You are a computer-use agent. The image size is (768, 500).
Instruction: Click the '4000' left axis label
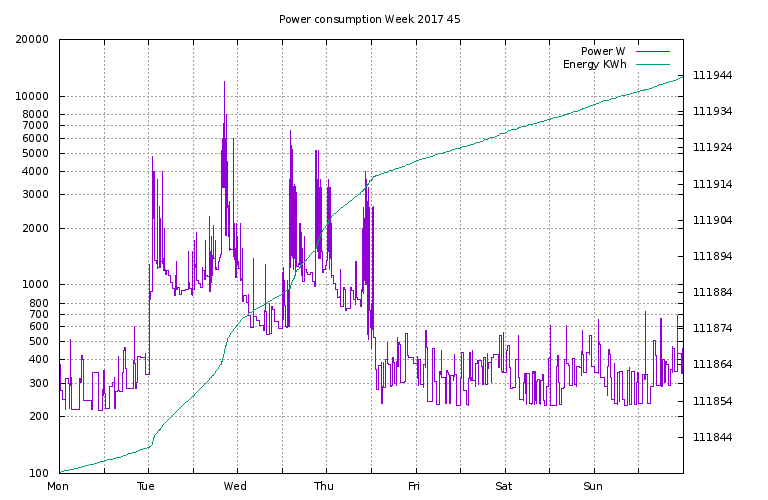[35, 171]
